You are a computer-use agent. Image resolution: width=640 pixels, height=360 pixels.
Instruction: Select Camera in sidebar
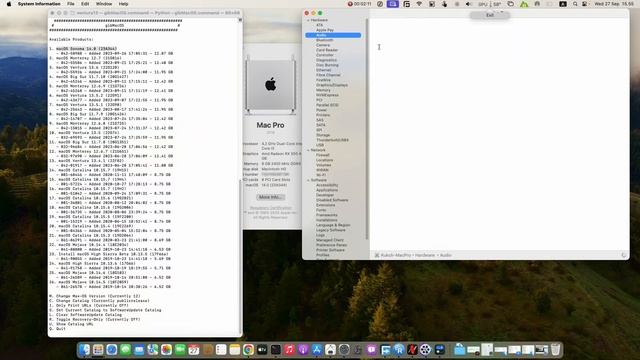pos(323,45)
